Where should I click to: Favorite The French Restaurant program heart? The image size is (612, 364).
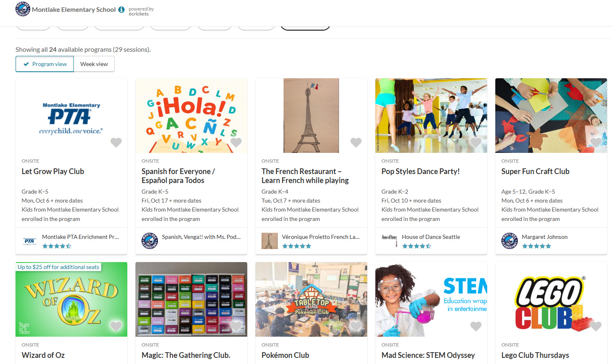(x=356, y=142)
